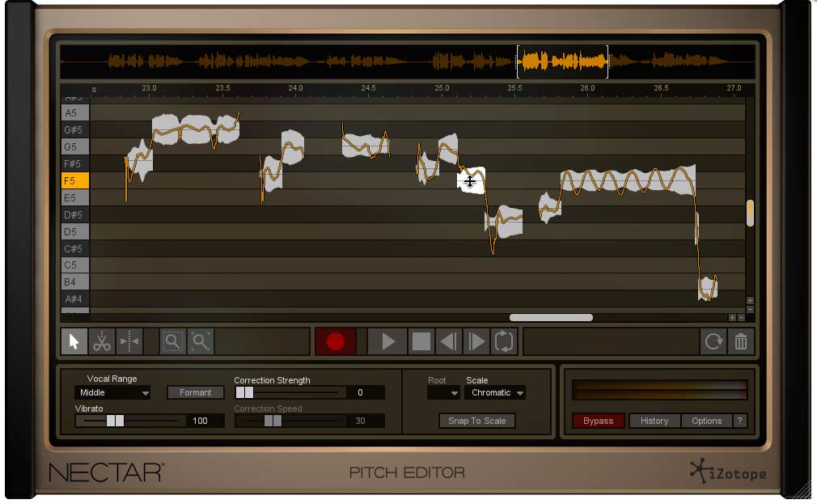This screenshot has width=817, height=504.
Task: Click the highlighted F5 piano key
Action: pyautogui.click(x=75, y=181)
